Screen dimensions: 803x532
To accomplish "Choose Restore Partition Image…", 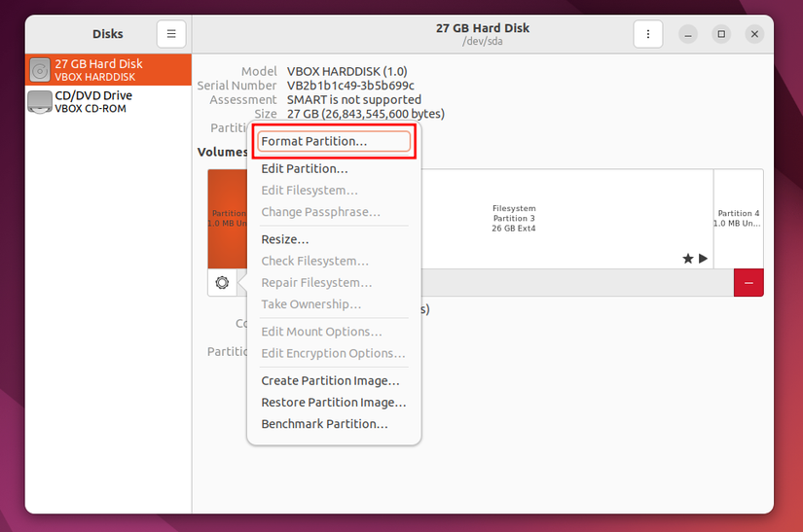I will [x=334, y=402].
